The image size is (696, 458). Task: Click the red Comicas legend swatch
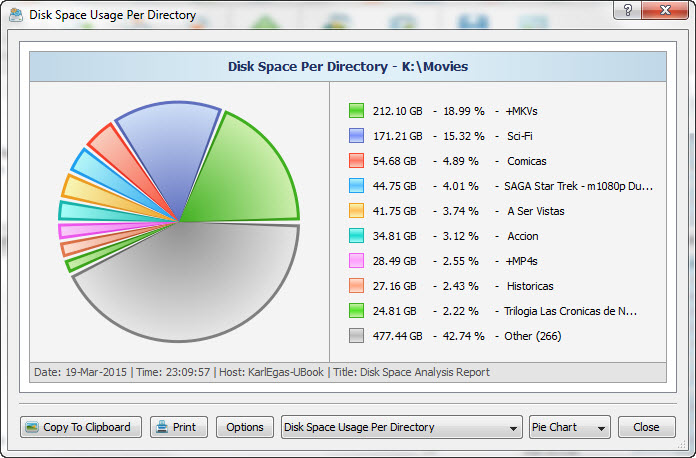click(356, 161)
